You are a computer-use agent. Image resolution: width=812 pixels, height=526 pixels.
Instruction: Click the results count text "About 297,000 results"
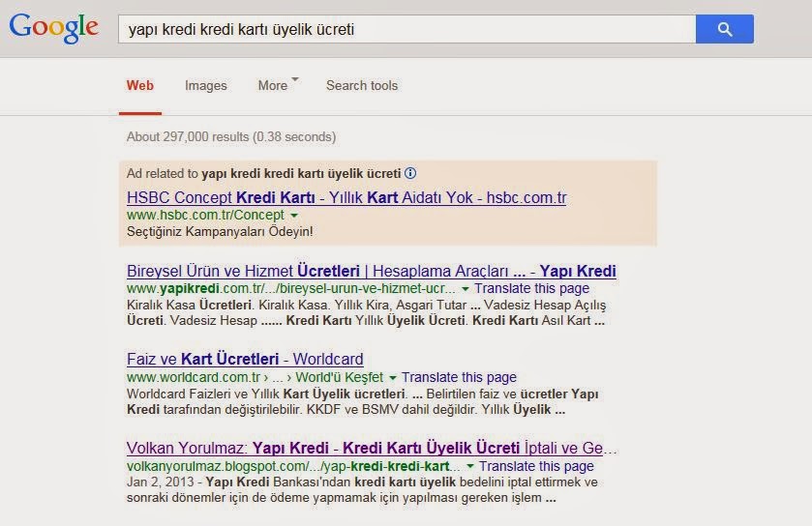188,136
